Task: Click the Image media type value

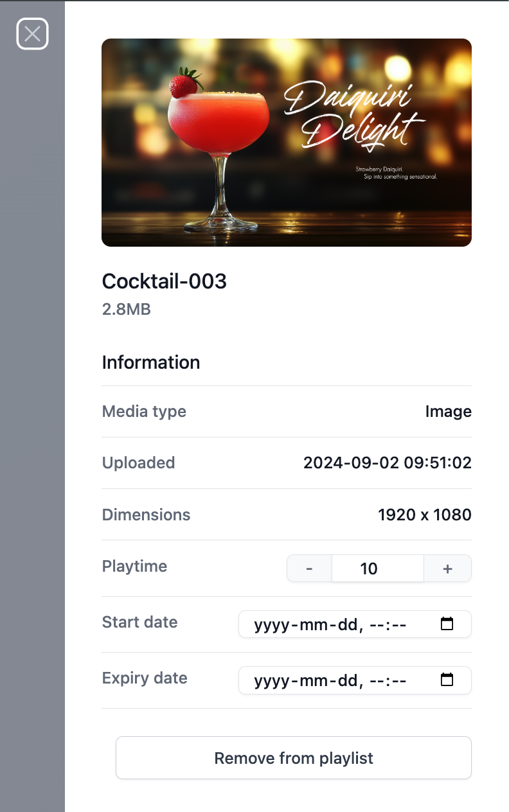Action: 448,411
